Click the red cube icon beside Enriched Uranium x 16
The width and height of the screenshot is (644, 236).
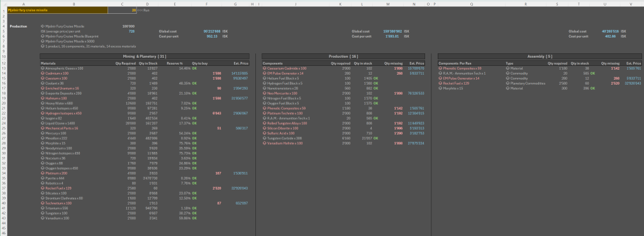43,88
